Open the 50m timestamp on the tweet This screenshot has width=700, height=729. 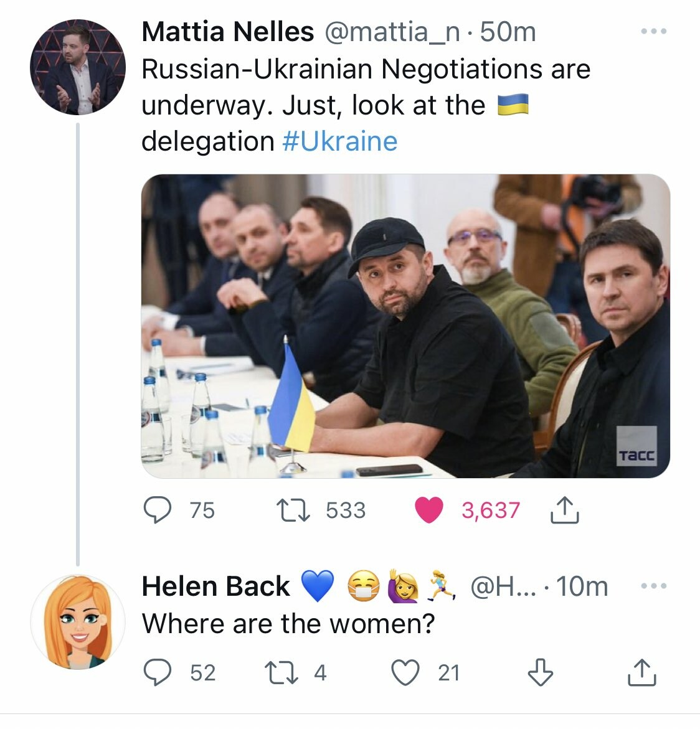(x=508, y=32)
